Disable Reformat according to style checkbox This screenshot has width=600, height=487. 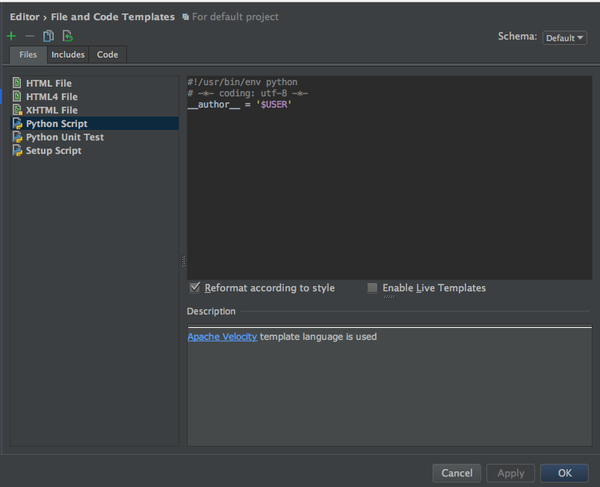coord(195,288)
